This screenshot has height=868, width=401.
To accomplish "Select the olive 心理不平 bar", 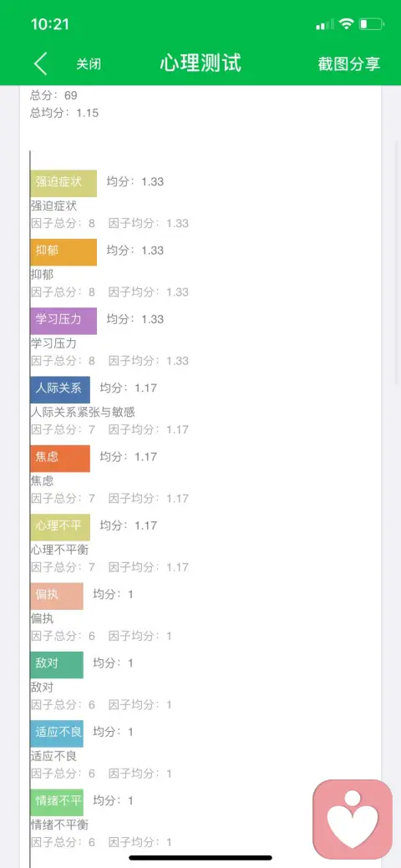I will [x=60, y=527].
